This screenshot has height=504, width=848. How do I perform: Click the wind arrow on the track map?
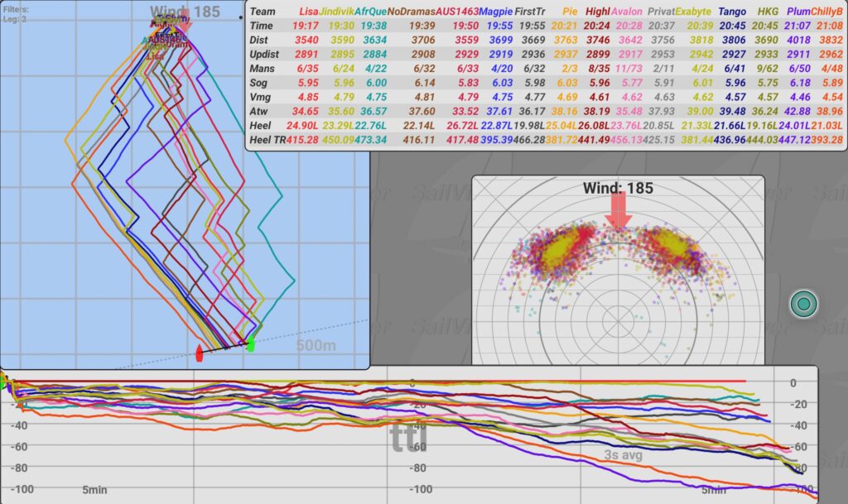point(183,22)
